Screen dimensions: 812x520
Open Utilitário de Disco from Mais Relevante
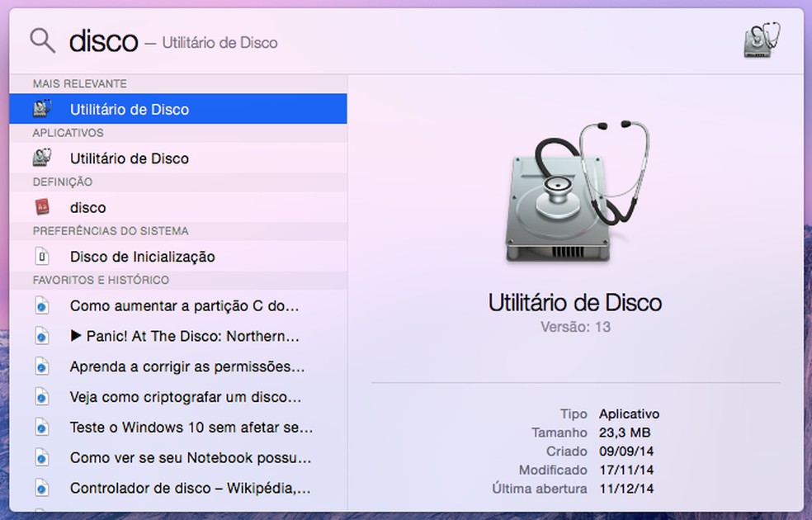128,109
